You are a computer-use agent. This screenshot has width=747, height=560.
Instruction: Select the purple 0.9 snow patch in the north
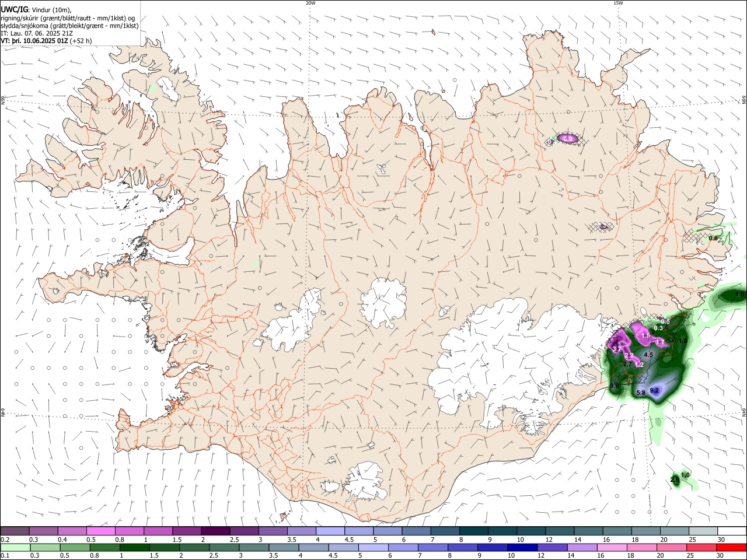pyautogui.click(x=567, y=138)
